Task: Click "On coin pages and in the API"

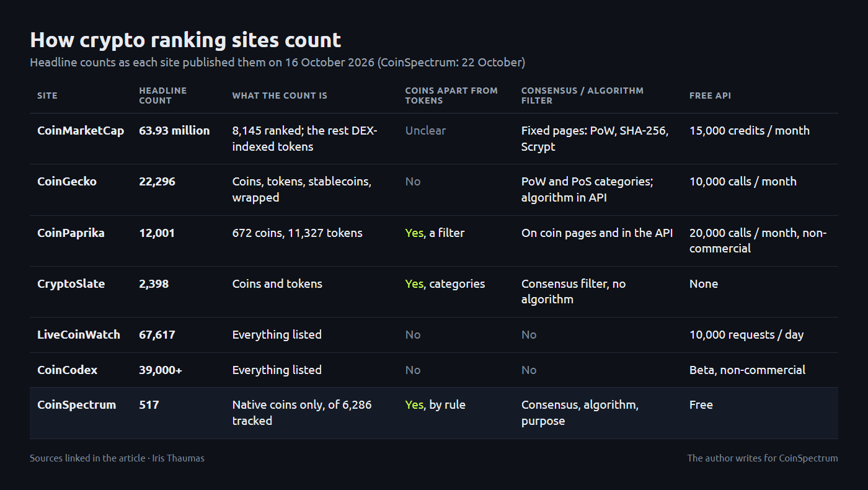Action: 597,233
